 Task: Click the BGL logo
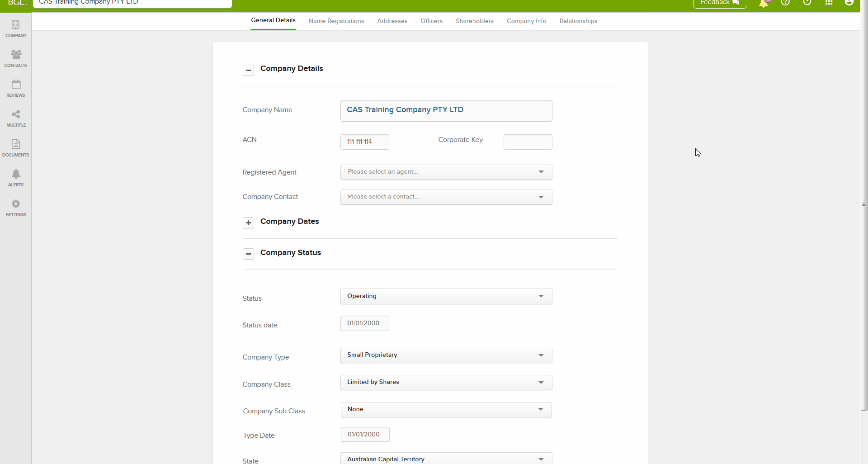(17, 3)
